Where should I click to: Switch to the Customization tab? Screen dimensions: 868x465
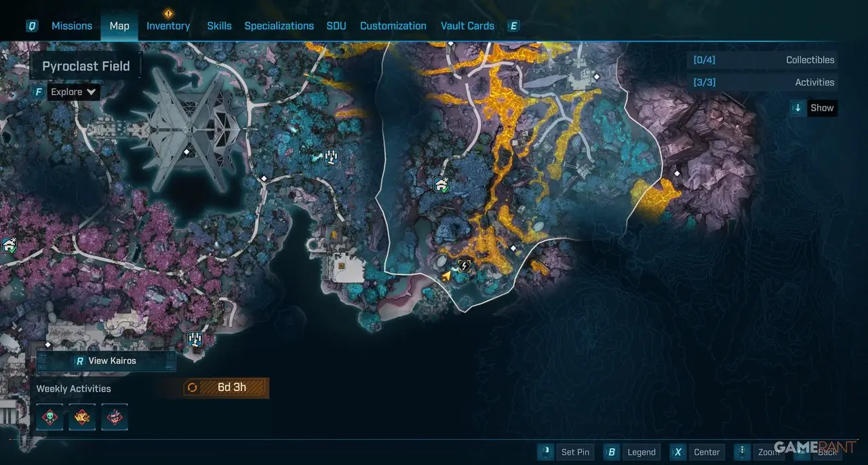tap(393, 26)
